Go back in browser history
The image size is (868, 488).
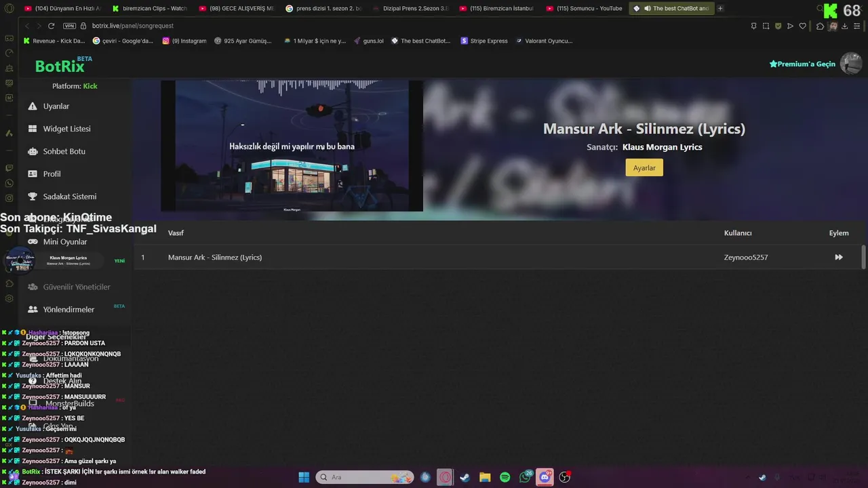tap(27, 26)
